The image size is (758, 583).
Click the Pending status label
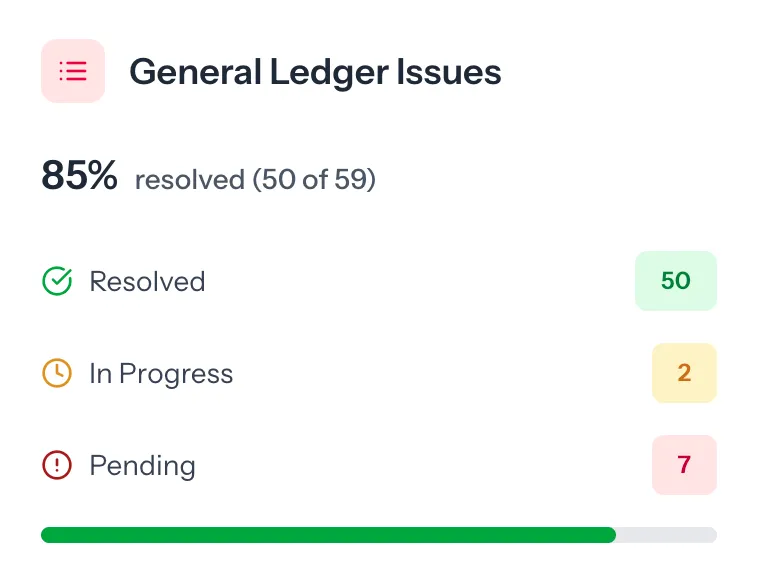click(142, 466)
